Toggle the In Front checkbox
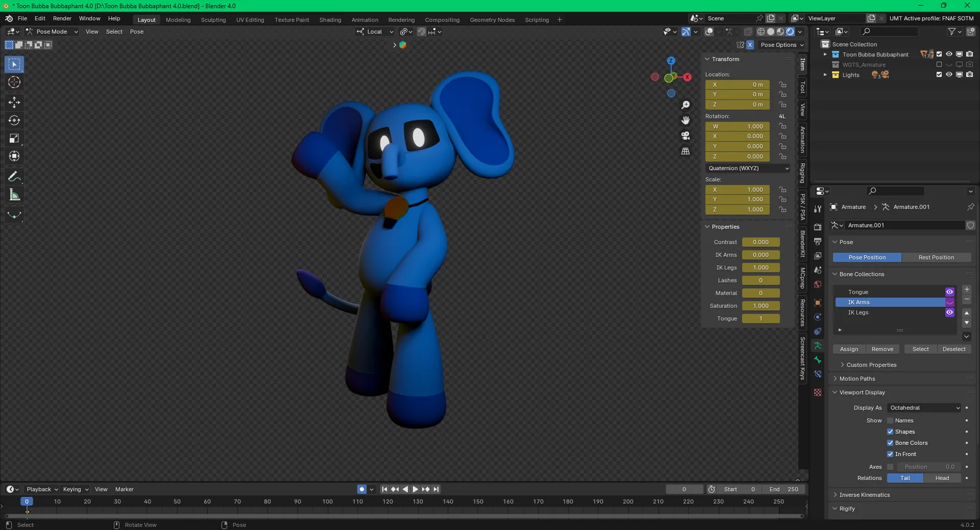The width and height of the screenshot is (980, 530). click(890, 454)
